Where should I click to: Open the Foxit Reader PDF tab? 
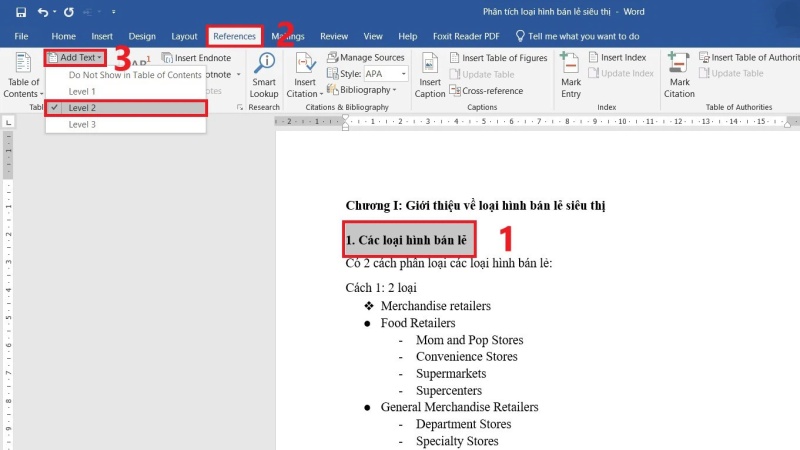coord(466,36)
